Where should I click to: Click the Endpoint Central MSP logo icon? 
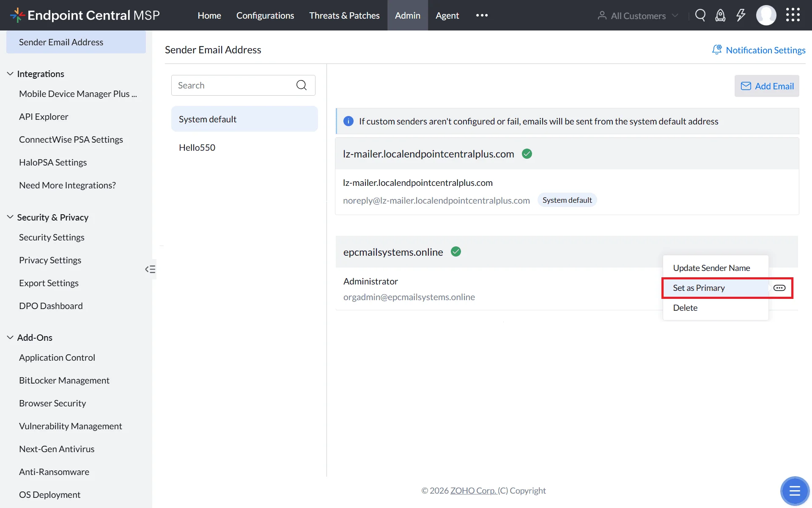tap(17, 15)
